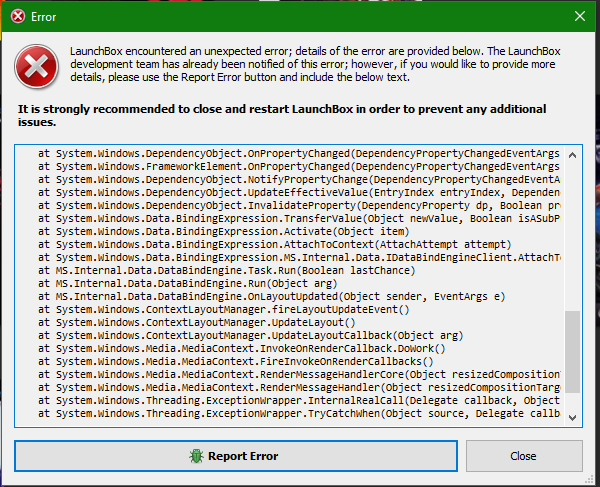Image resolution: width=600 pixels, height=487 pixels.
Task: Click the red error icon in the title bar
Action: coord(18,16)
